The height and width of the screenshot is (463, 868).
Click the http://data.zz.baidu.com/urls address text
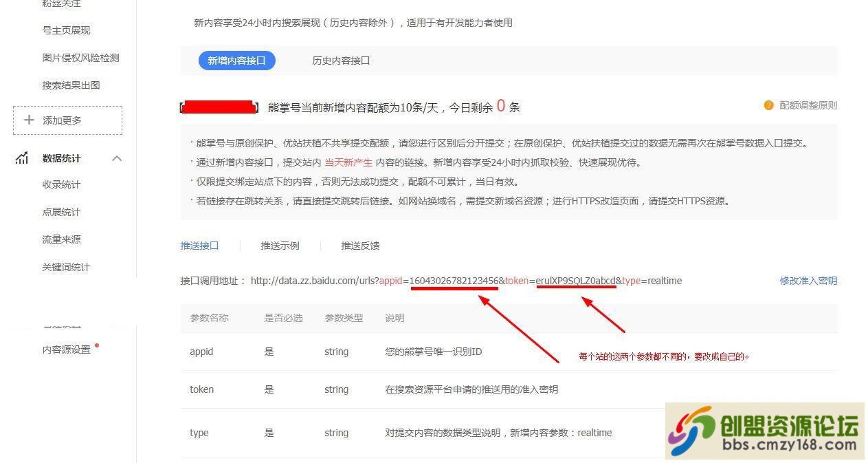click(x=313, y=281)
